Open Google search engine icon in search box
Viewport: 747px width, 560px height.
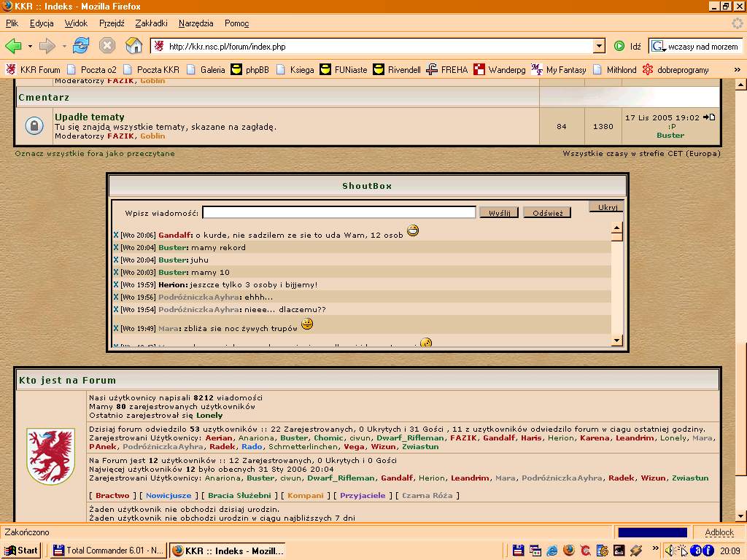[659, 46]
